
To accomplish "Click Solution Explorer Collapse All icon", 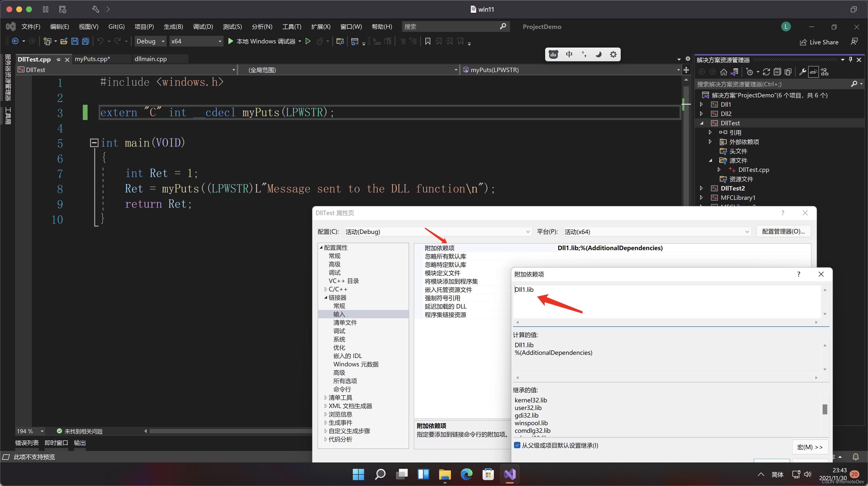I will click(777, 72).
